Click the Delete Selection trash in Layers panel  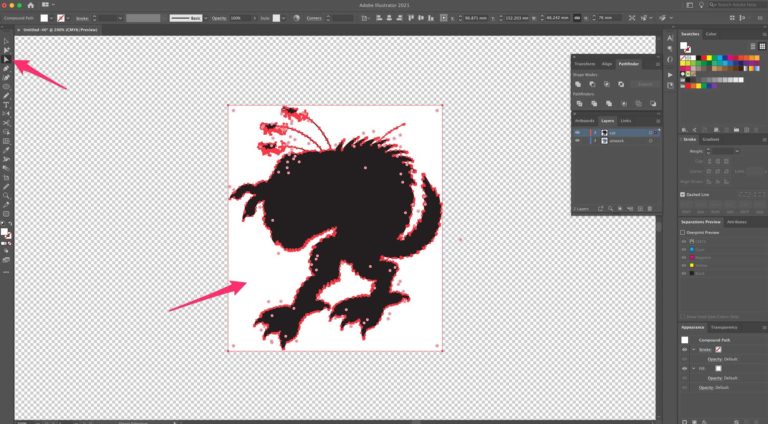(650, 209)
